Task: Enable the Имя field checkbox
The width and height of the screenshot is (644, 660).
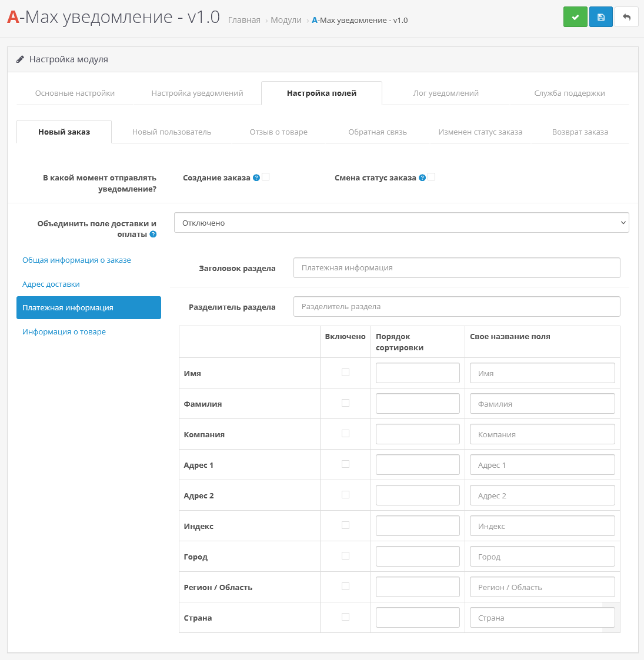Action: pos(345,373)
